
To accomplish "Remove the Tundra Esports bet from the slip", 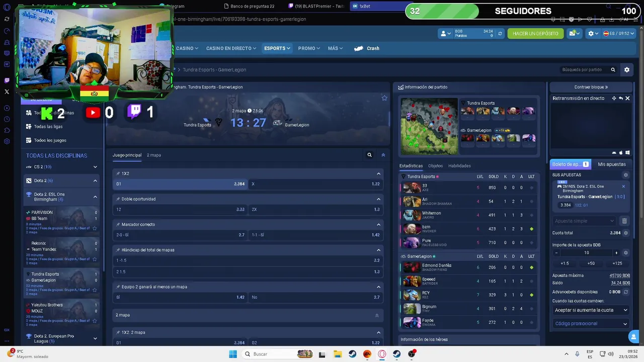I will 623,187.
